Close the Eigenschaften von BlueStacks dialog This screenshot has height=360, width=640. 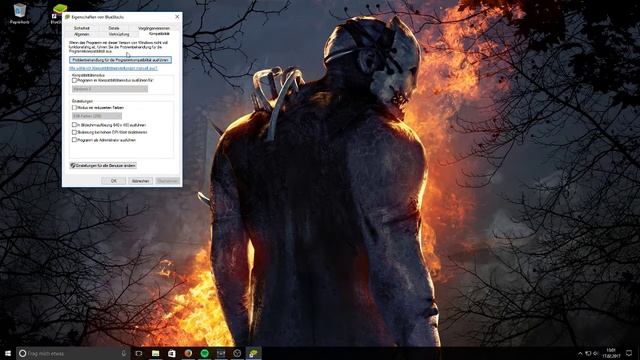tap(177, 17)
